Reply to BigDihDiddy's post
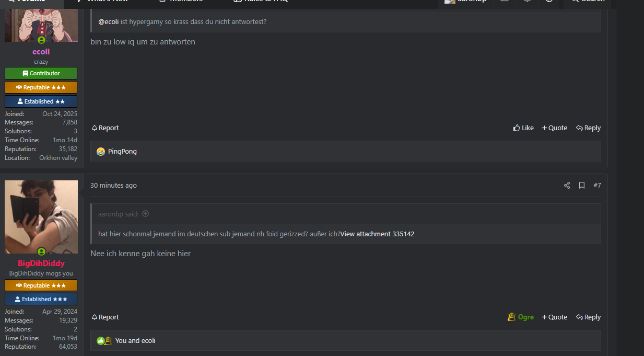644x356 pixels. coord(588,317)
